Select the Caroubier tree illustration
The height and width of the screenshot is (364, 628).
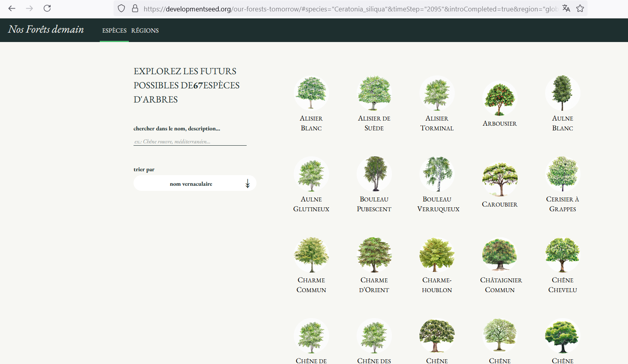[x=500, y=179]
